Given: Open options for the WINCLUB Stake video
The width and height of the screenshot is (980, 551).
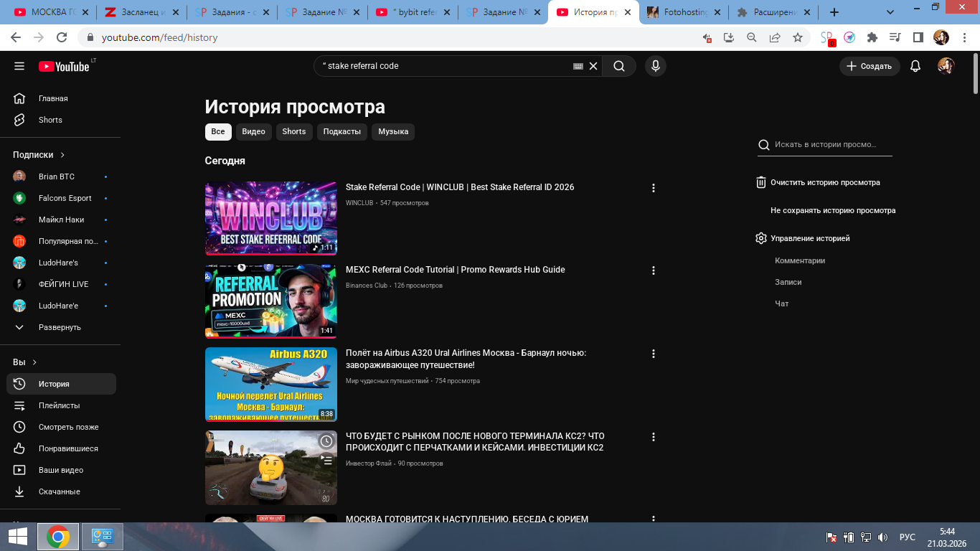Looking at the screenshot, I should tap(654, 188).
